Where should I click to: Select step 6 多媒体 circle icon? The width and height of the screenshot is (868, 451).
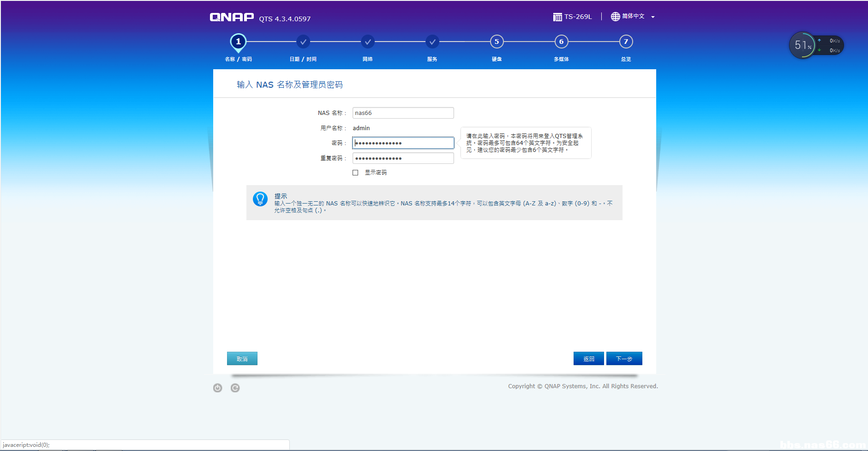(561, 42)
